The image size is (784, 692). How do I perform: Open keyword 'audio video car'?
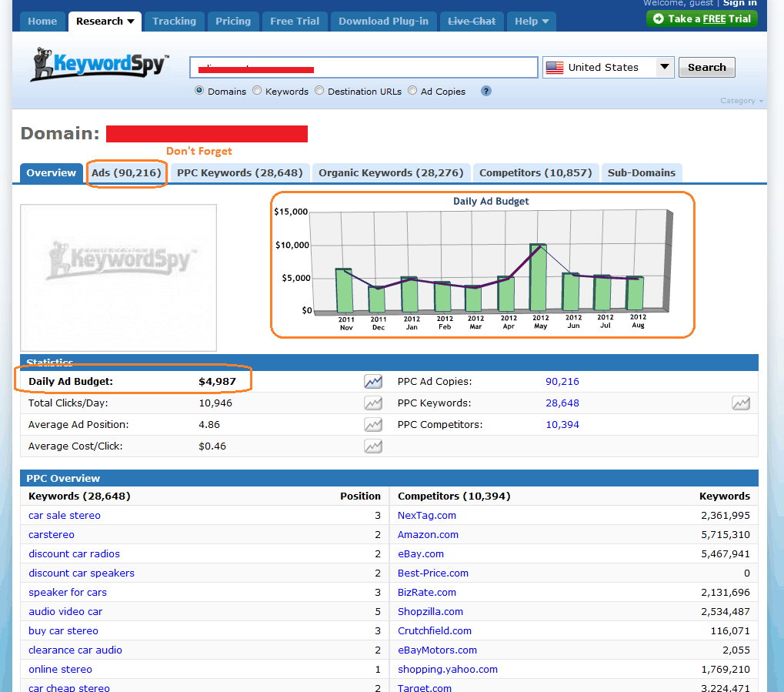coord(65,612)
